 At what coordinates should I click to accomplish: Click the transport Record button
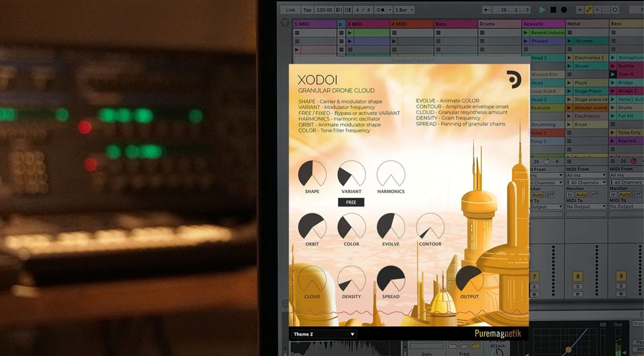[x=564, y=10]
